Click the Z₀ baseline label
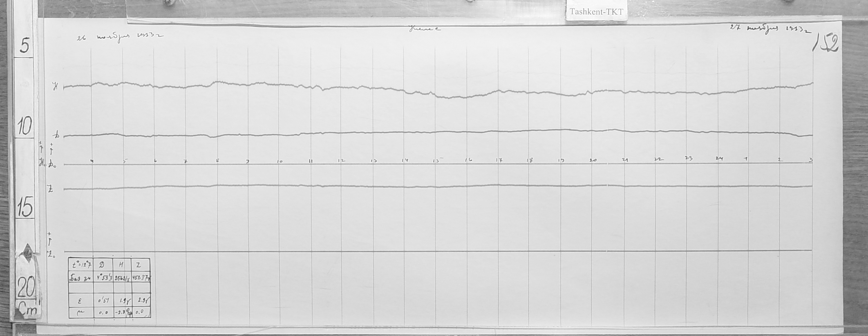 tap(51, 255)
